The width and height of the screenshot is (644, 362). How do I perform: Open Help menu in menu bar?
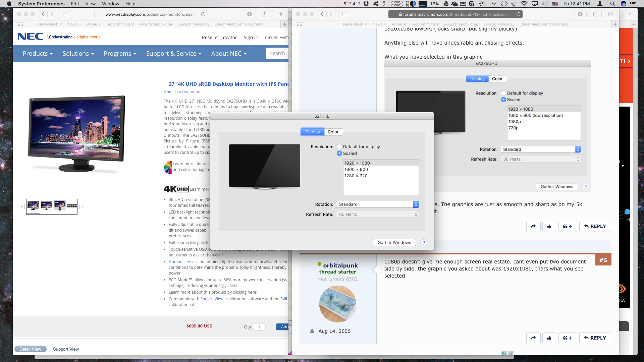tap(130, 4)
